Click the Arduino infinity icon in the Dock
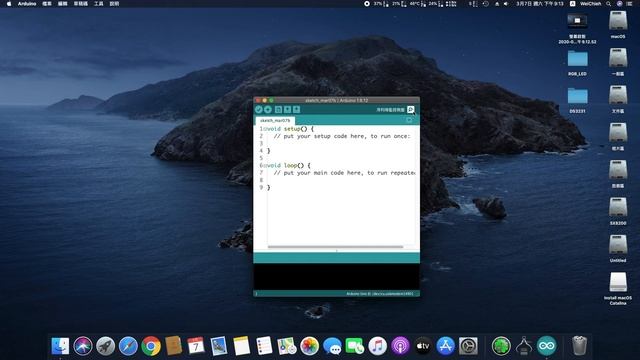Image resolution: width=640 pixels, height=360 pixels. pos(547,346)
